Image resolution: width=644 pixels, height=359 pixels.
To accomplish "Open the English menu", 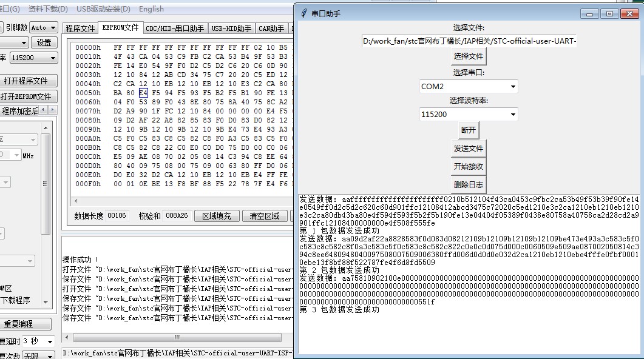I will 151,8.
